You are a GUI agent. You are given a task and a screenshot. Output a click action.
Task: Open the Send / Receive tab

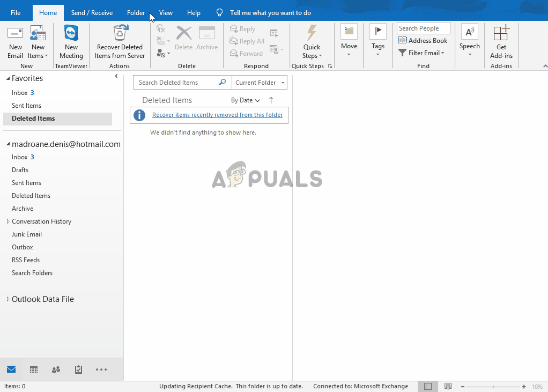coord(92,13)
